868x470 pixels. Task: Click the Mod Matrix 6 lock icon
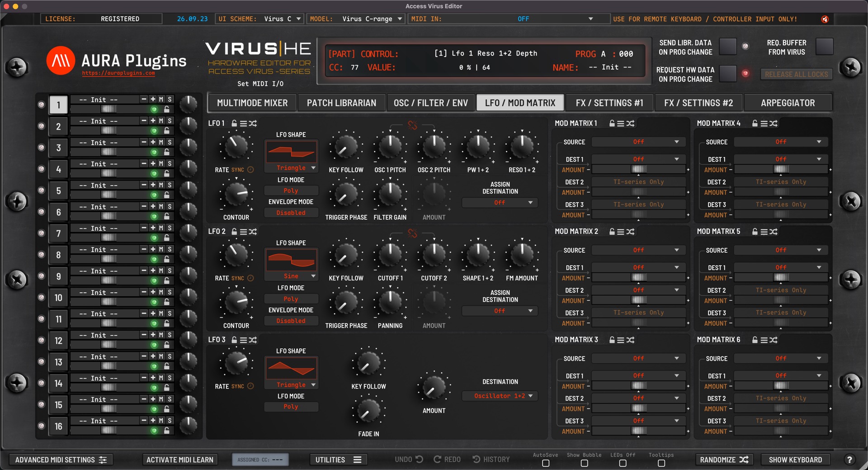pyautogui.click(x=755, y=340)
